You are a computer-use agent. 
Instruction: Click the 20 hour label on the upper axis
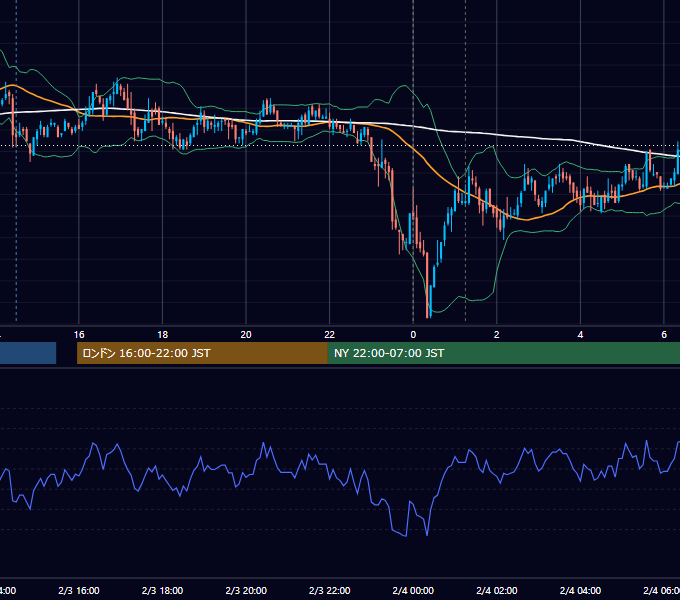[x=246, y=335]
